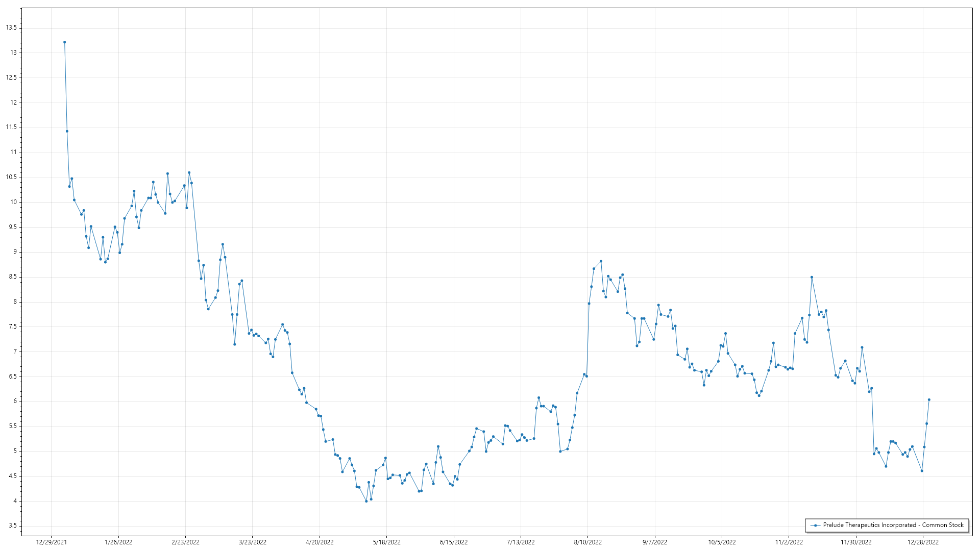Click the Prelude Therapeutics legend label
This screenshot has height=551, width=980.
(x=893, y=525)
